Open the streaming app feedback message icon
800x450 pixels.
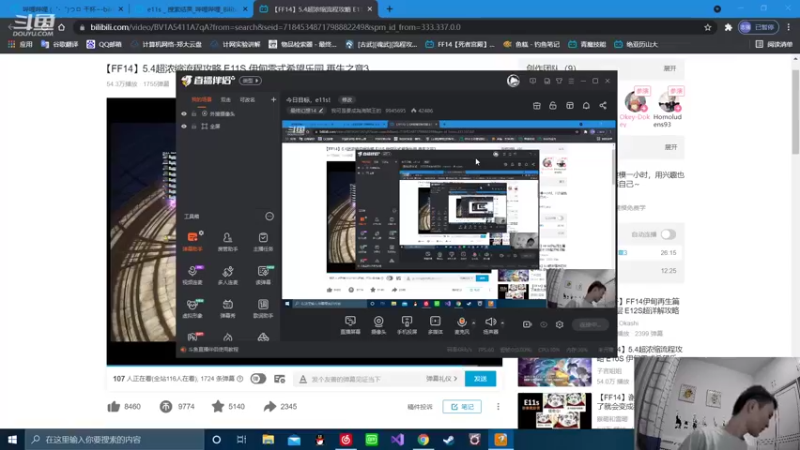point(533,81)
